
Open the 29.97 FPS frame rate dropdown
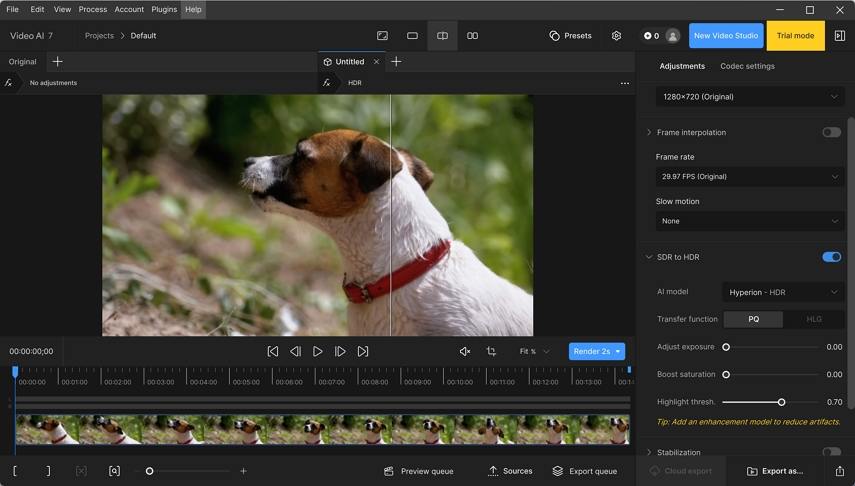750,177
